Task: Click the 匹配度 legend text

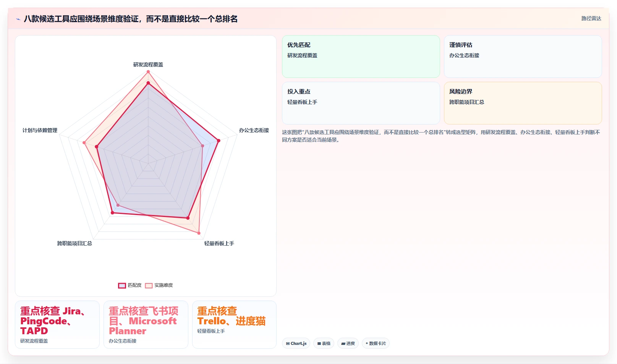Action: coord(134,285)
